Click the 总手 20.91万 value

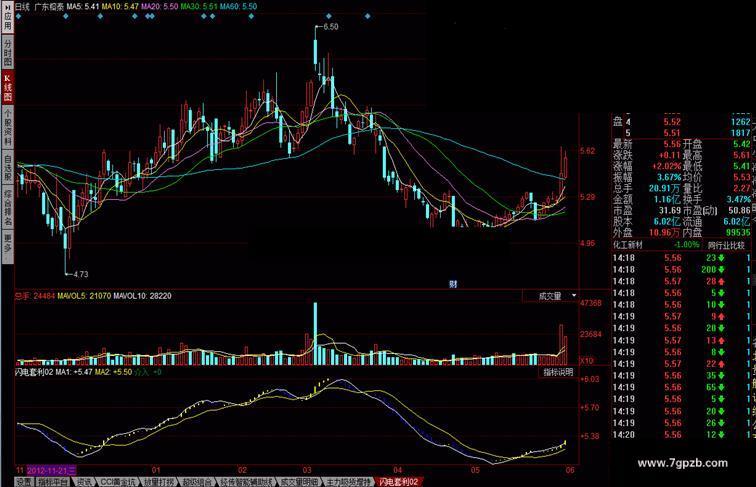pyautogui.click(x=665, y=189)
